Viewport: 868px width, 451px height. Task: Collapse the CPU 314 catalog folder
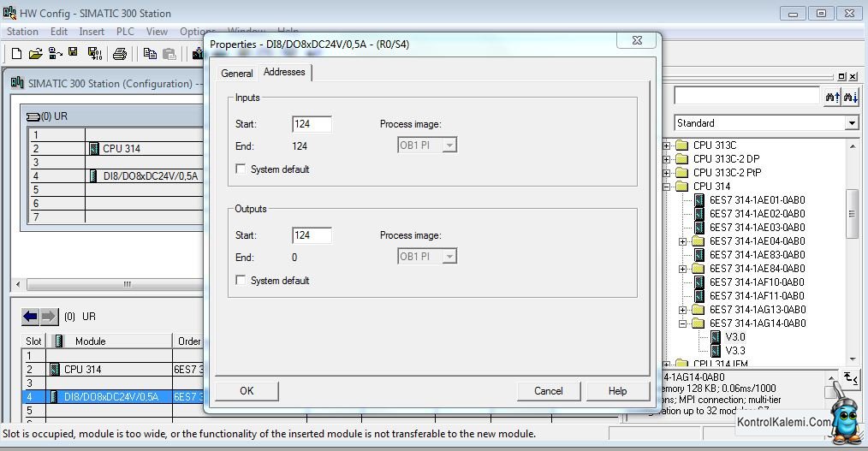[x=667, y=187]
